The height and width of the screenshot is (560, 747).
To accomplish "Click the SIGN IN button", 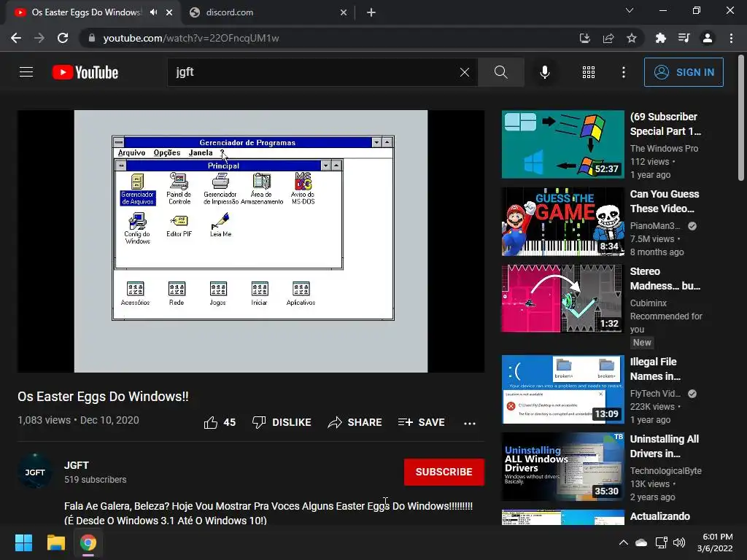I will click(x=684, y=72).
